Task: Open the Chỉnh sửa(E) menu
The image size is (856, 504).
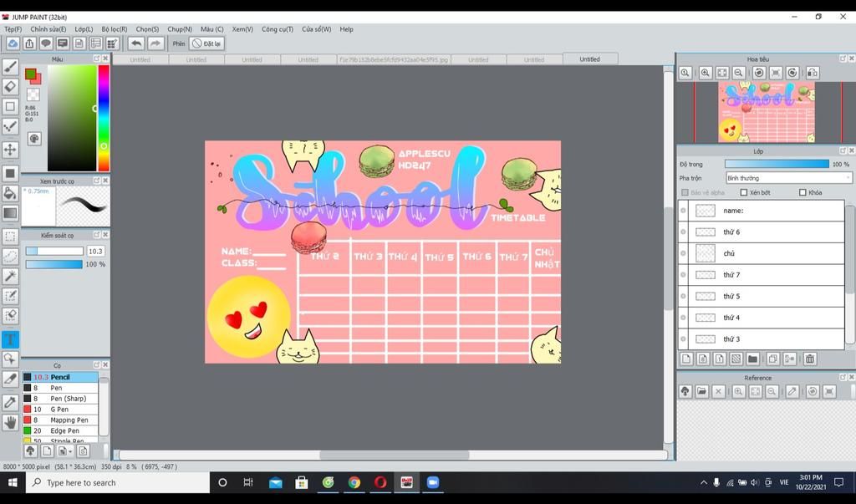Action: 48,29
